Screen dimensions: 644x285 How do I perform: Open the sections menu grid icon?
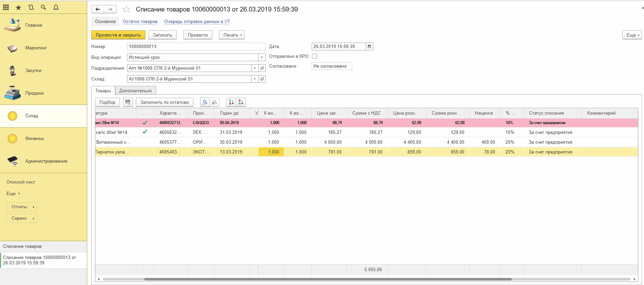(x=6, y=7)
